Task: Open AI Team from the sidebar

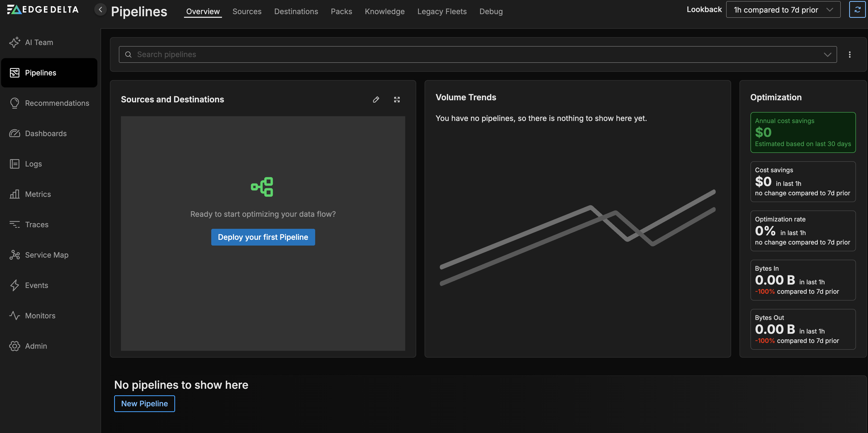Action: coord(39,42)
